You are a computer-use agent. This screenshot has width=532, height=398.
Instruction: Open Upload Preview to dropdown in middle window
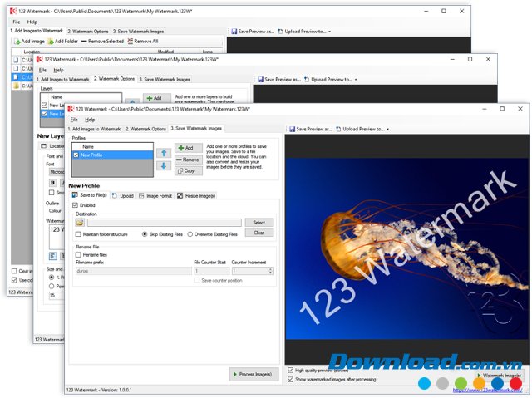point(331,79)
